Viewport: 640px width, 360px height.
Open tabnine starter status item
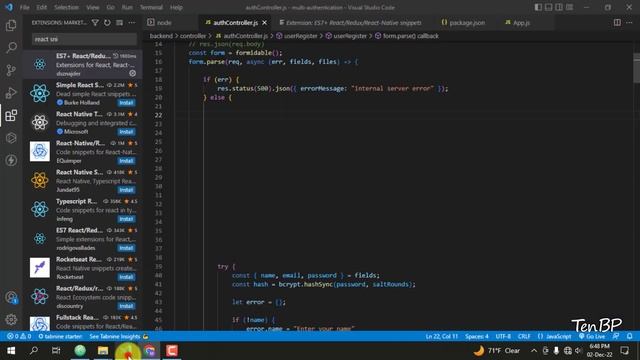pyautogui.click(x=60, y=336)
